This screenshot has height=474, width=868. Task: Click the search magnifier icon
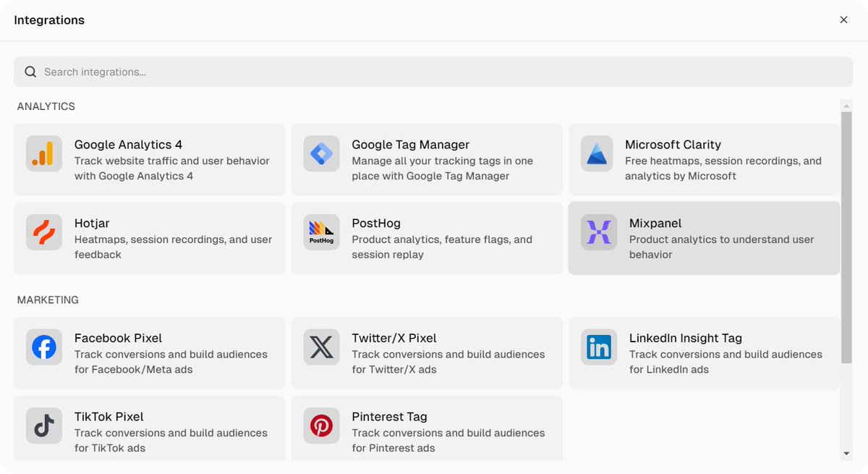[30, 72]
